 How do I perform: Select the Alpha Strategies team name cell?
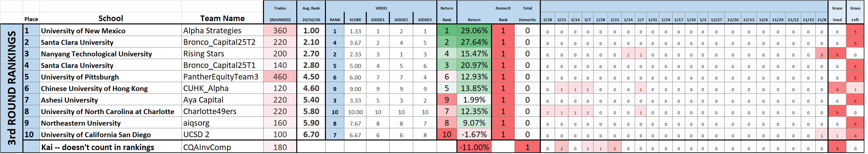pos(212,31)
